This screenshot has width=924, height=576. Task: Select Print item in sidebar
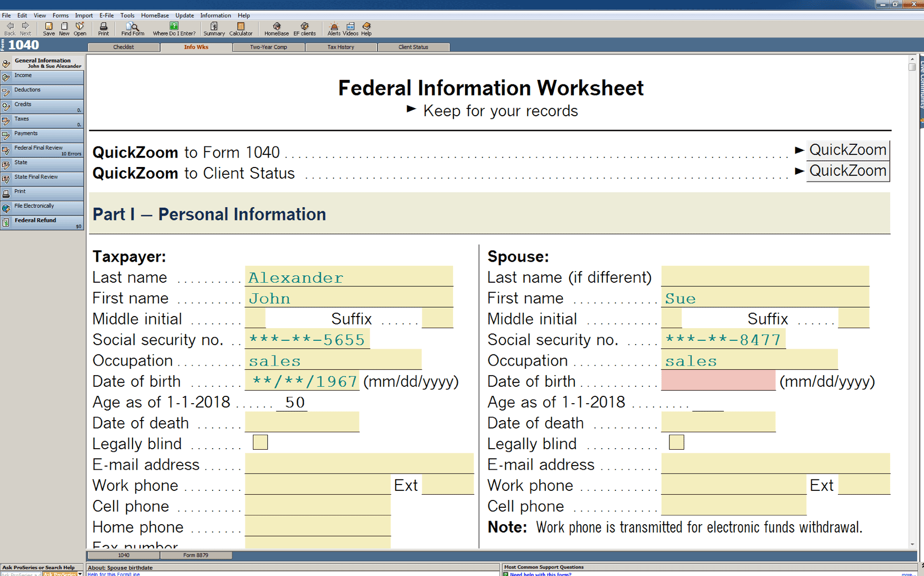coord(42,193)
